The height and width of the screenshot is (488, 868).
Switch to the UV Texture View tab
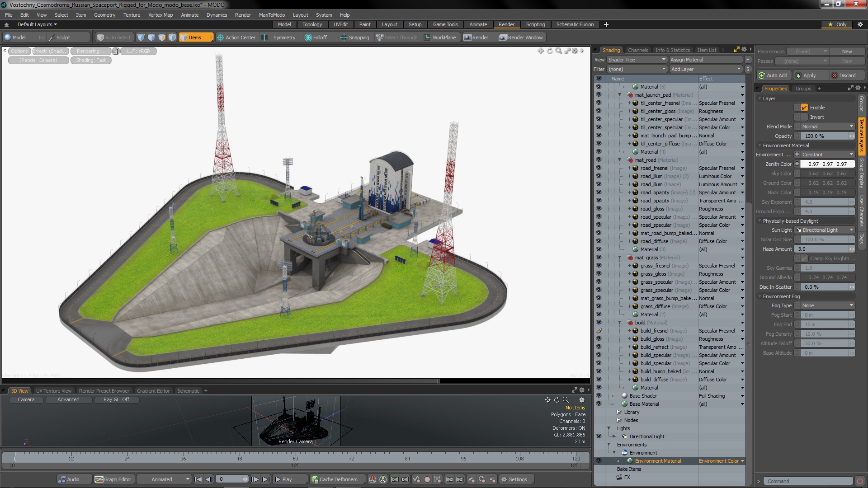pos(54,391)
